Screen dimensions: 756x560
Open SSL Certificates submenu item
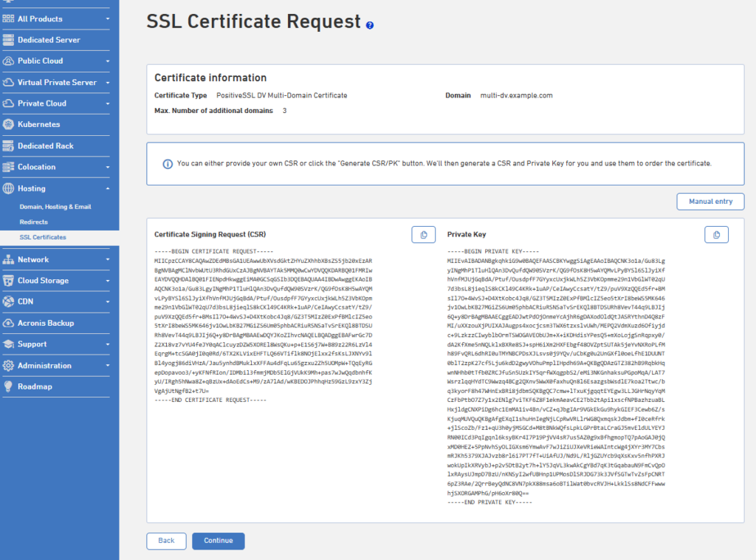coord(43,237)
